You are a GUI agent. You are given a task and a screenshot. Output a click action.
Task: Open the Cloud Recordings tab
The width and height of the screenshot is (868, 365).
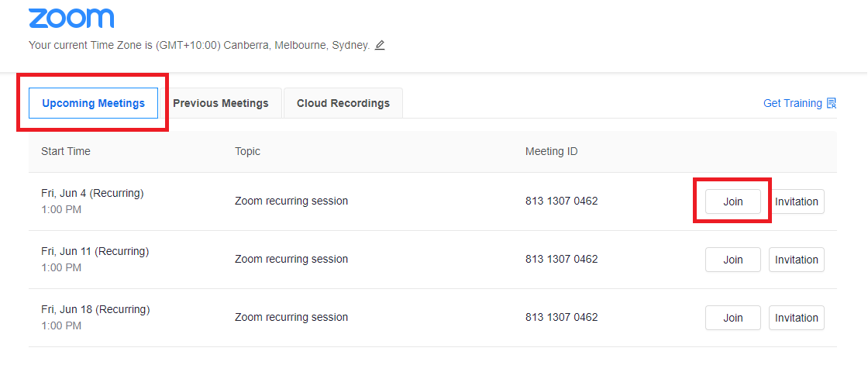(343, 103)
